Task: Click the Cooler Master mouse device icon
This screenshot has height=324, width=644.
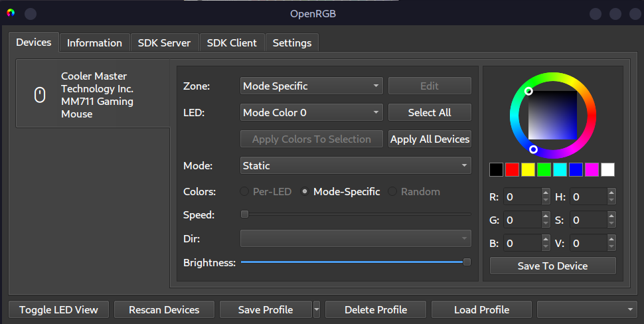Action: pos(40,95)
